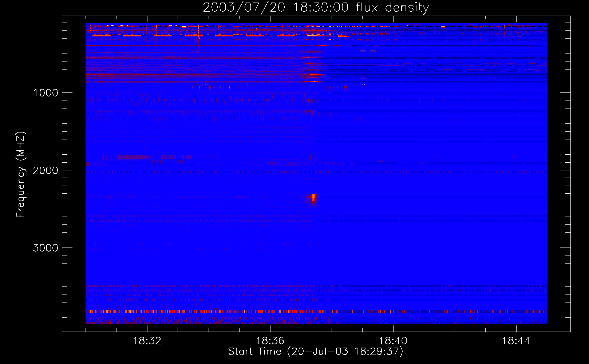Click the 18:32 time tick label

pos(147,341)
